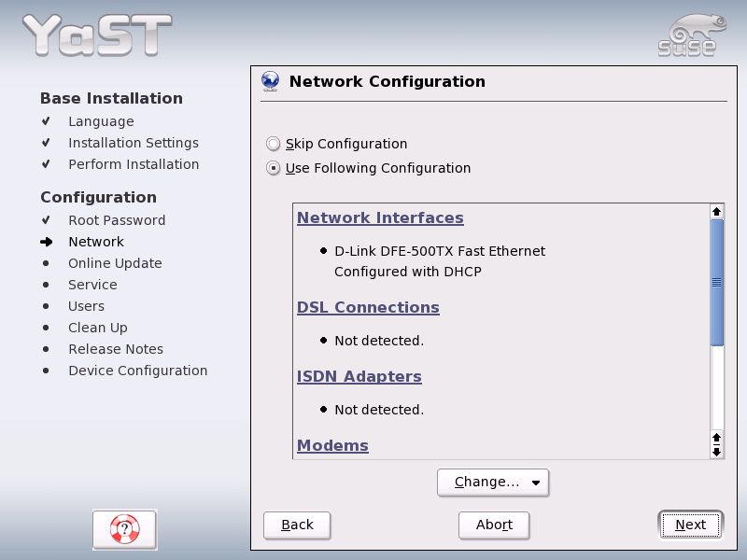
Task: Open the ISDN Adapters link
Action: [x=358, y=376]
